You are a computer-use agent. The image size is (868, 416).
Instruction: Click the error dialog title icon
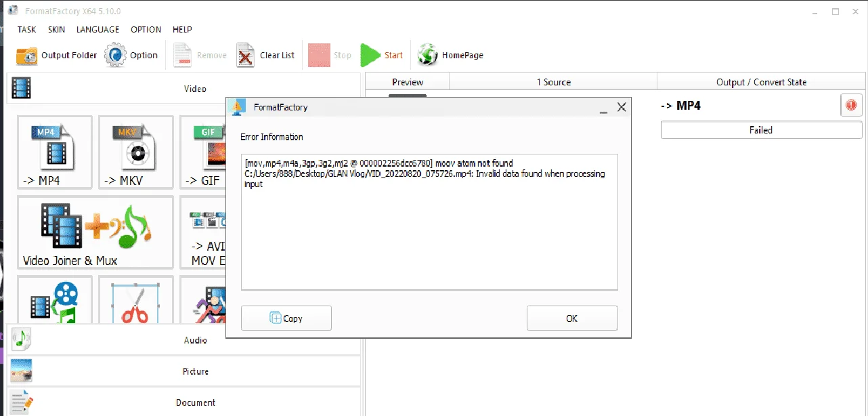(x=237, y=107)
